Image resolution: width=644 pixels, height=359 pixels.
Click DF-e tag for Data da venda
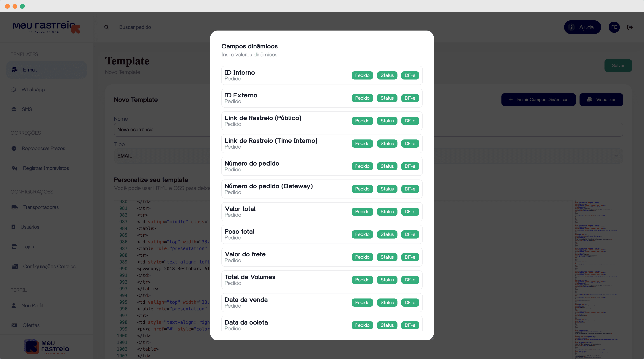410,303
